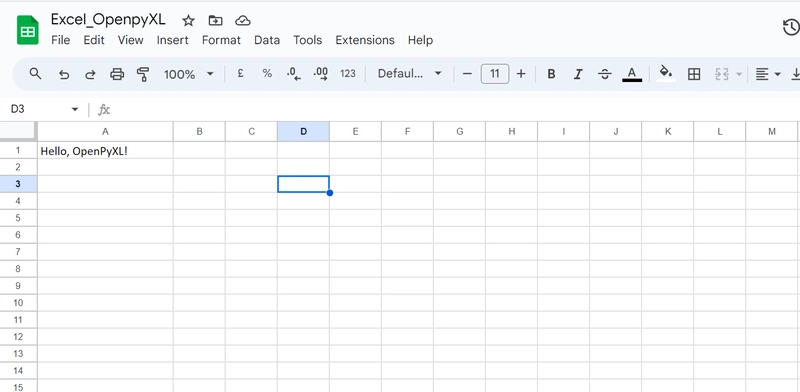Image resolution: width=800 pixels, height=392 pixels.
Task: Open the Insert menu
Action: [172, 40]
